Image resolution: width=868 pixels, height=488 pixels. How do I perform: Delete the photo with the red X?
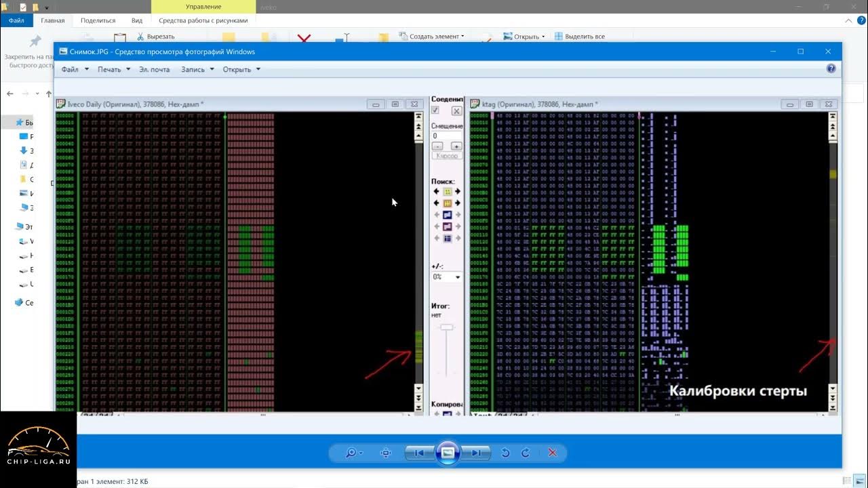click(x=552, y=453)
